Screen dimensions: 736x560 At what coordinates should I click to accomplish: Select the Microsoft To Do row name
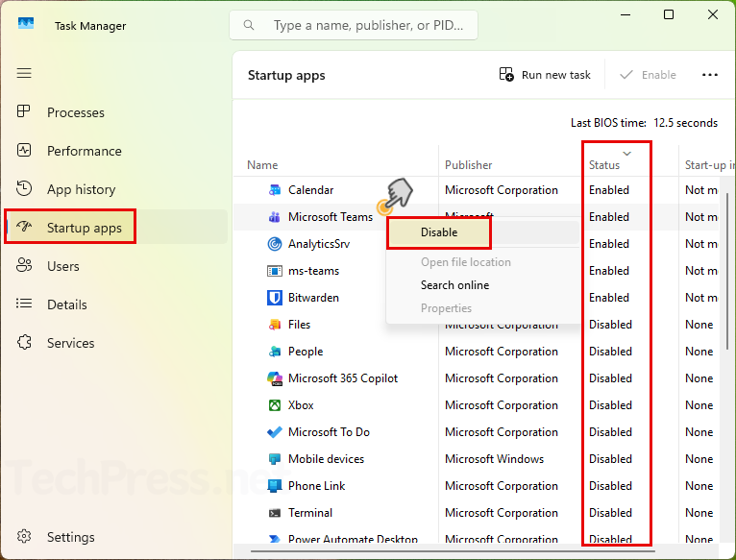[x=329, y=432]
